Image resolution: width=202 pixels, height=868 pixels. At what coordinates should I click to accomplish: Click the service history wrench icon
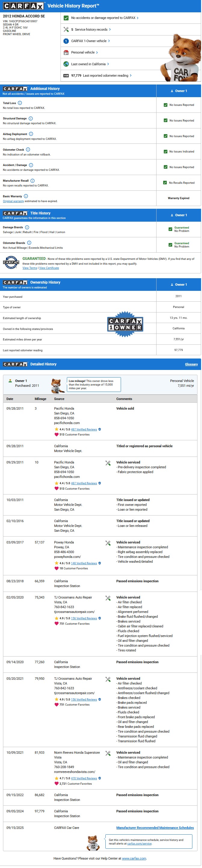coord(66,29)
